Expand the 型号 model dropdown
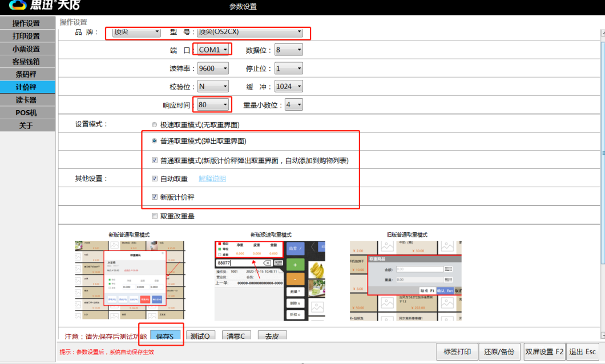 pyautogui.click(x=250, y=32)
